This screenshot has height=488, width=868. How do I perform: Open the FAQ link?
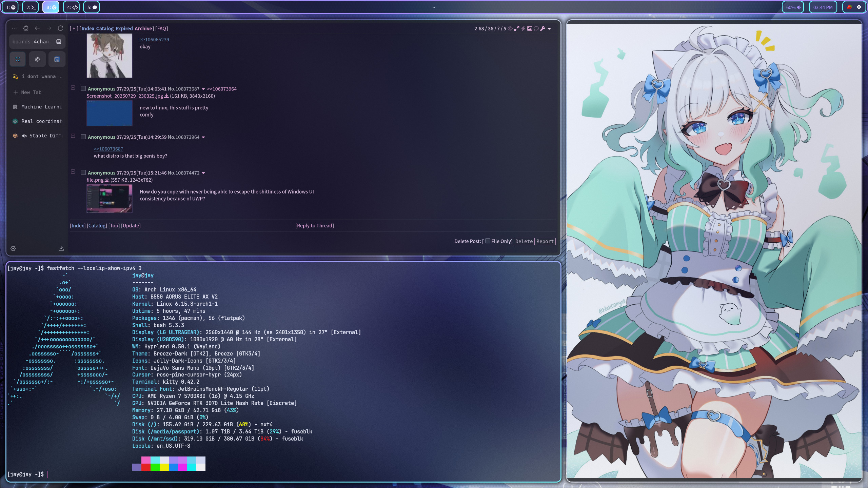(162, 28)
